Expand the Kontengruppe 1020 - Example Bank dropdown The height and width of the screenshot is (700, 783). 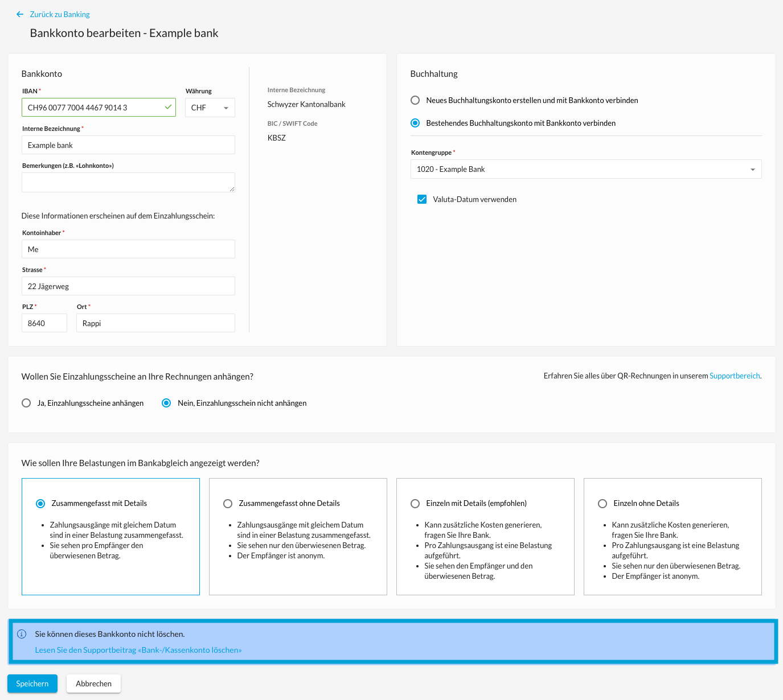pos(586,169)
